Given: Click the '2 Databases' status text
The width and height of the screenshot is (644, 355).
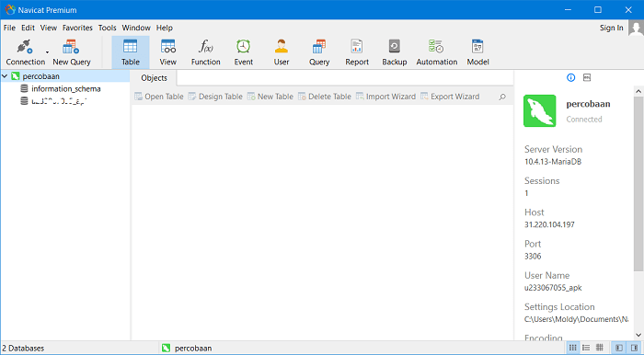Looking at the screenshot, I should (23, 348).
